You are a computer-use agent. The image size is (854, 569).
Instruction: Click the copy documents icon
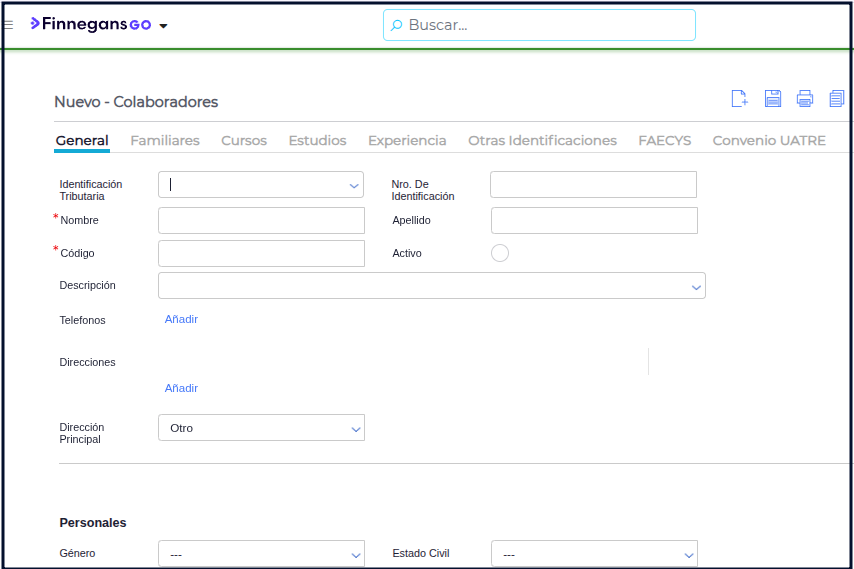tap(837, 98)
